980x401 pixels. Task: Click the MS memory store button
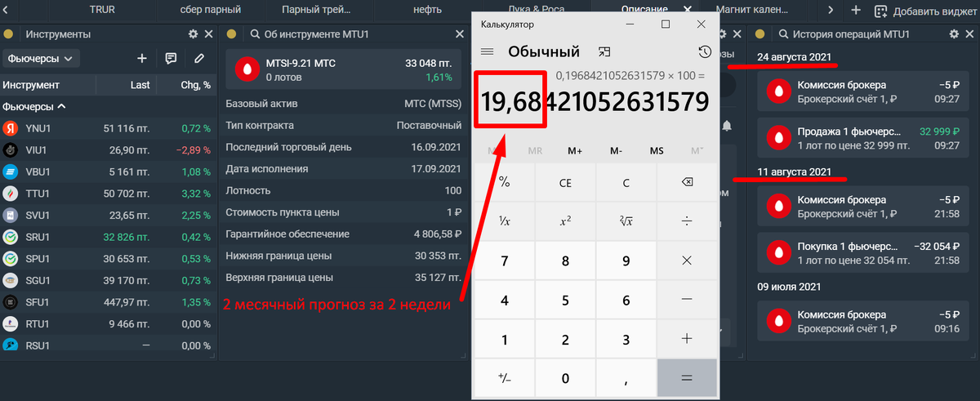(x=657, y=151)
